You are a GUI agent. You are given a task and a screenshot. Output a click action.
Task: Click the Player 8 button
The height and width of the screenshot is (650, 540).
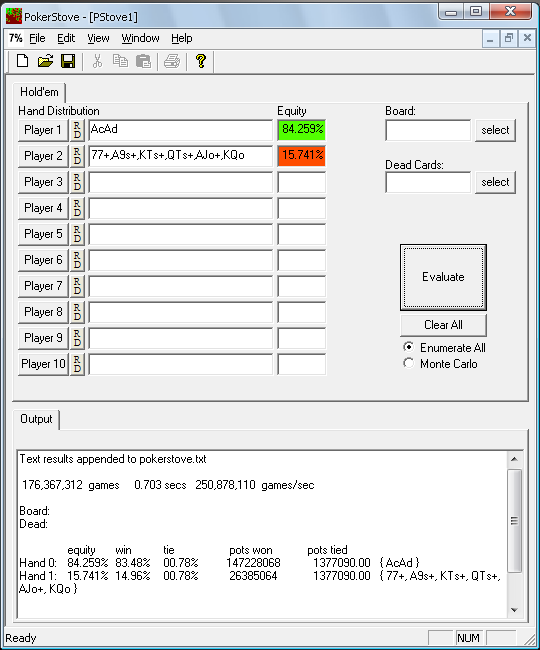pyautogui.click(x=43, y=312)
